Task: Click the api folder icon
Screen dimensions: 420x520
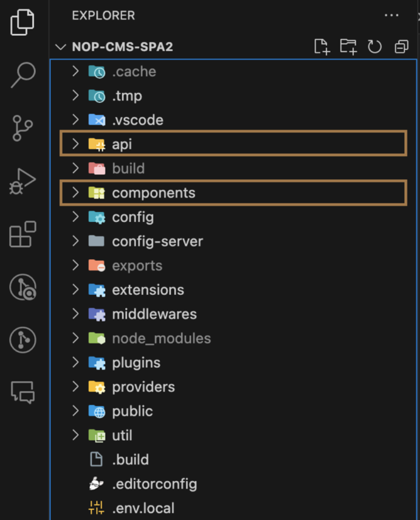Action: 97,144
